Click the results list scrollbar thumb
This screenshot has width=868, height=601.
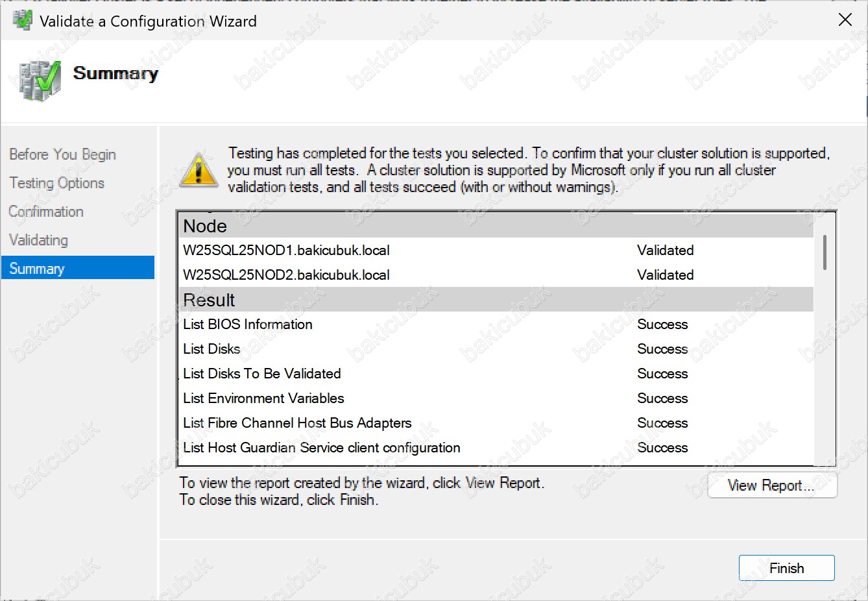tap(825, 252)
